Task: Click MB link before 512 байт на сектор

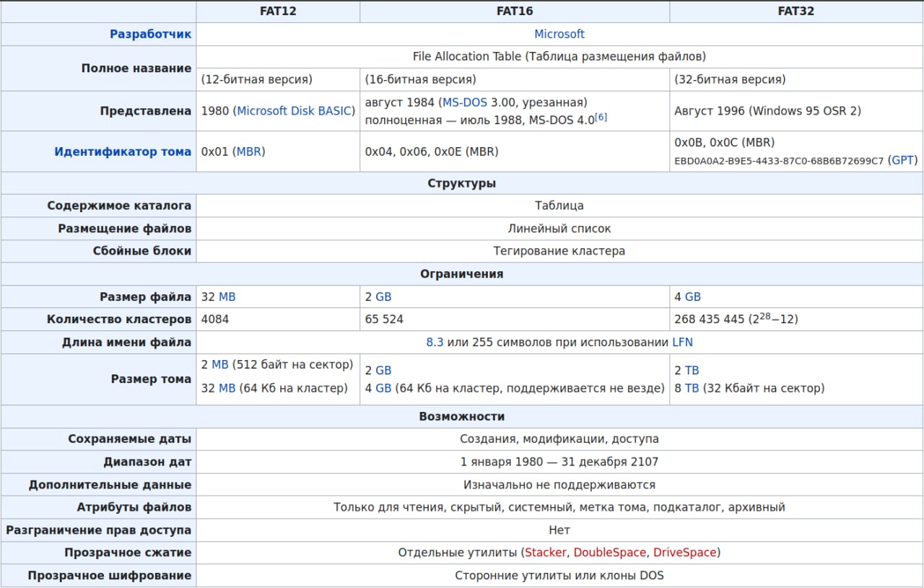Action: [x=219, y=364]
